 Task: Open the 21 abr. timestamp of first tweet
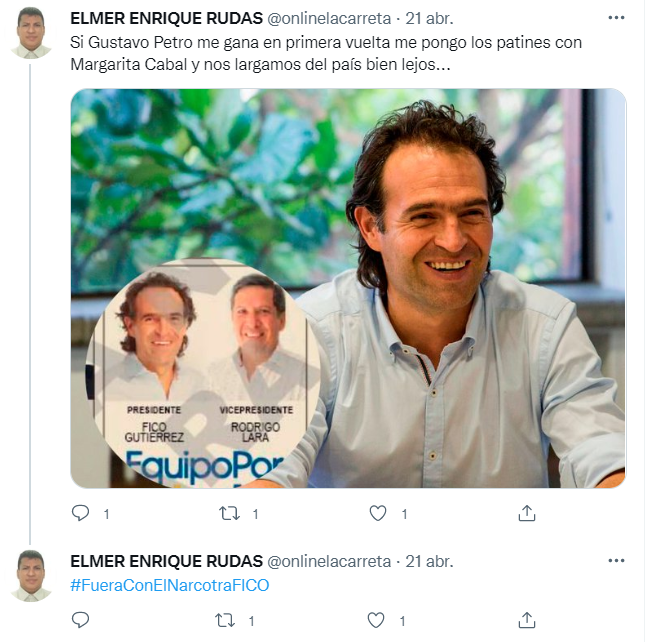point(429,18)
